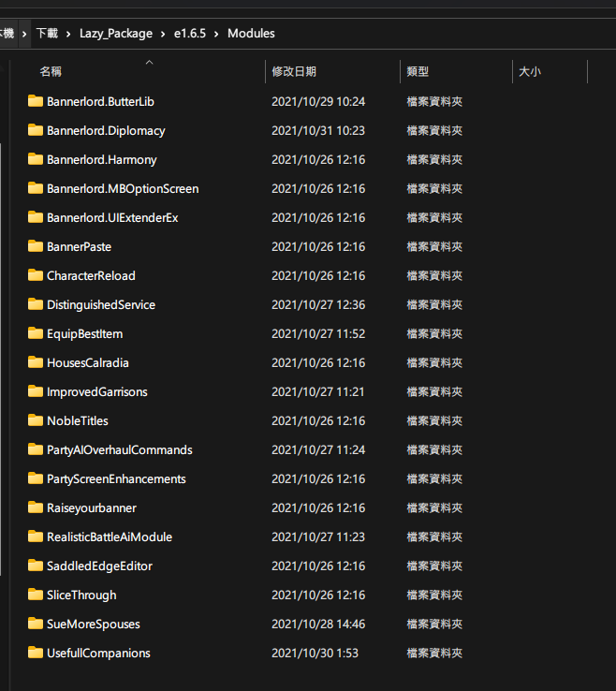This screenshot has height=691, width=616.
Task: Expand breadcrumb chevron after e1.6.5
Action: pyautogui.click(x=216, y=34)
